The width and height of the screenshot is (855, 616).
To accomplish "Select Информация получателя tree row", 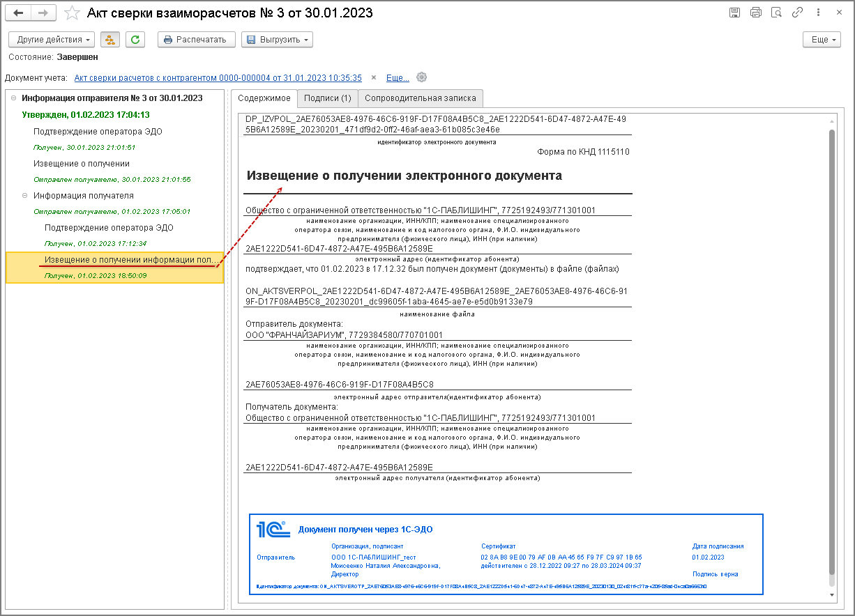I will (x=84, y=196).
